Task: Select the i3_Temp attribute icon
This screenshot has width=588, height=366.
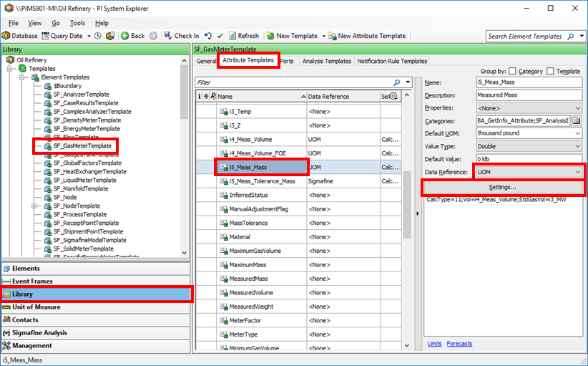Action: pyautogui.click(x=223, y=112)
